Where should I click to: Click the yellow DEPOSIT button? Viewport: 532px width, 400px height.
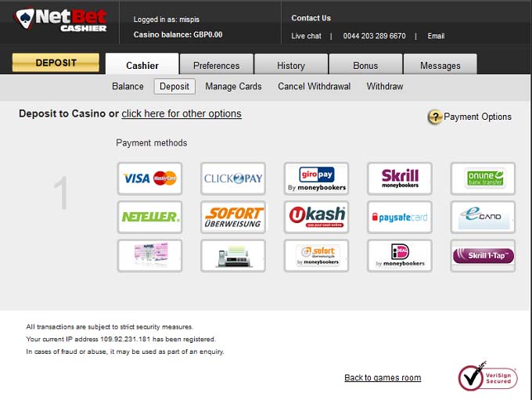pos(56,63)
